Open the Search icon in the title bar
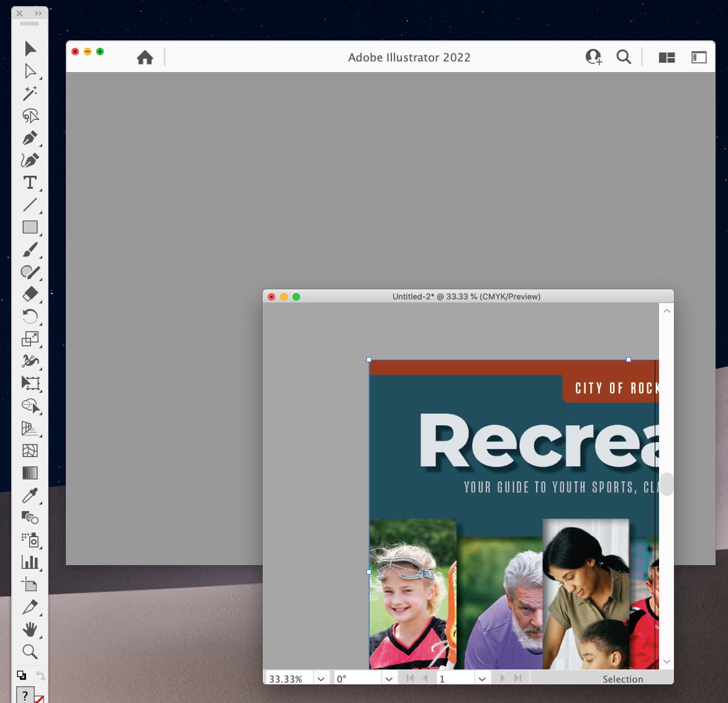728x703 pixels. (624, 57)
